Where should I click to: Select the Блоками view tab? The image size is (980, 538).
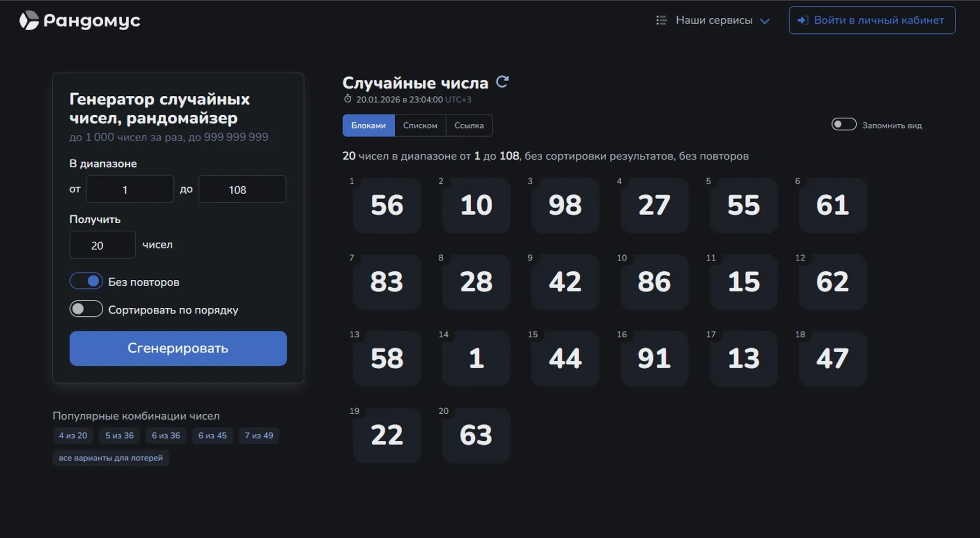(x=368, y=125)
